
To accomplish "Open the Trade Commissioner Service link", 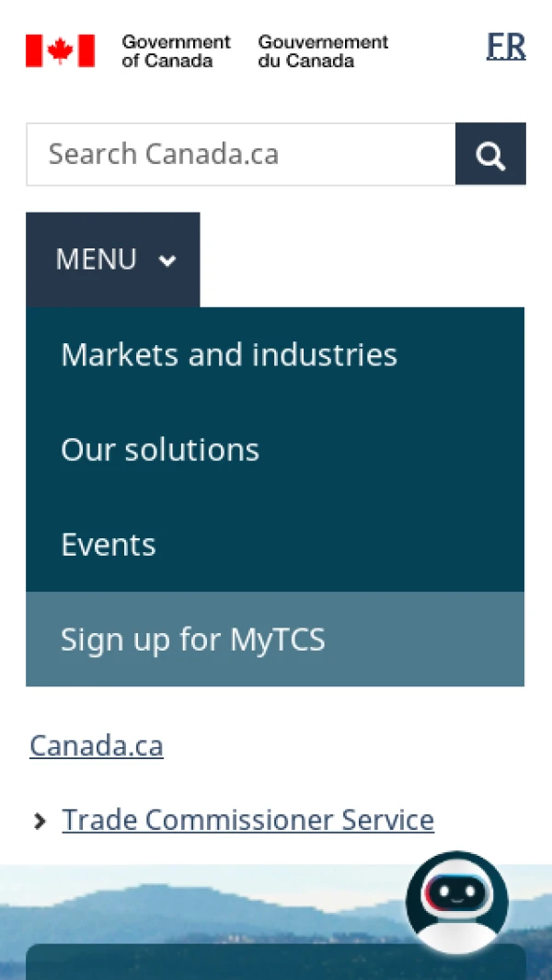I will (x=247, y=820).
